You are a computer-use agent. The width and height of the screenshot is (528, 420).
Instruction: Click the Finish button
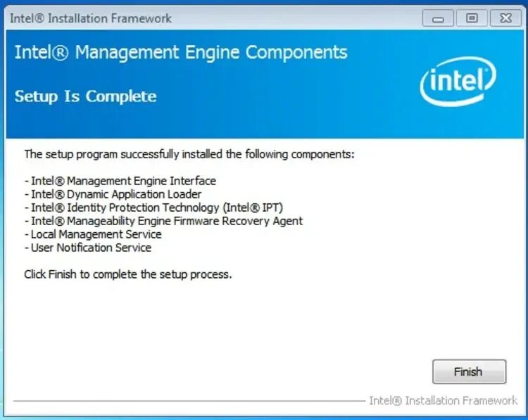[469, 371]
